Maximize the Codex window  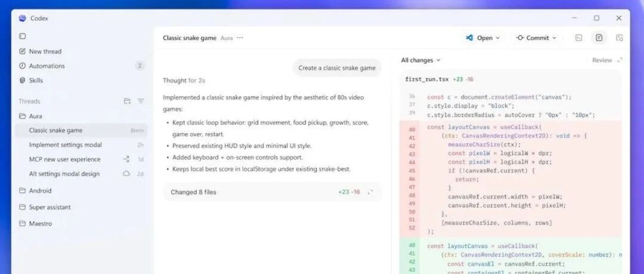click(x=596, y=18)
